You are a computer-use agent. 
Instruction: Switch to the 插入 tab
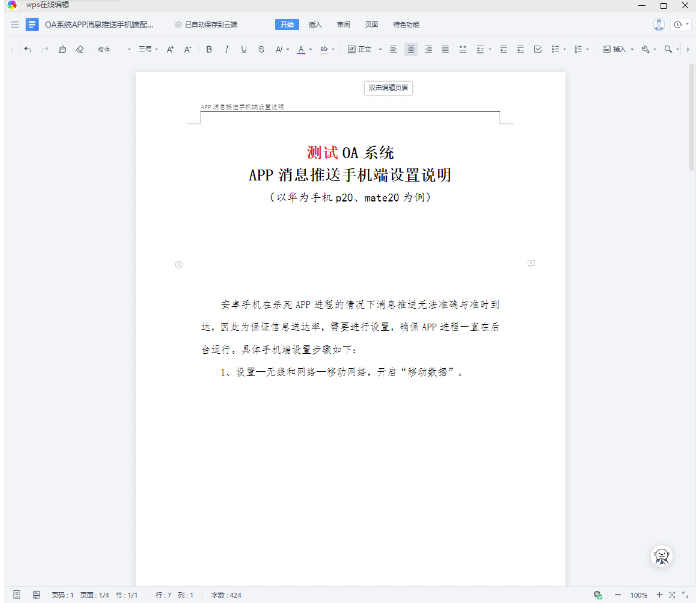315,25
